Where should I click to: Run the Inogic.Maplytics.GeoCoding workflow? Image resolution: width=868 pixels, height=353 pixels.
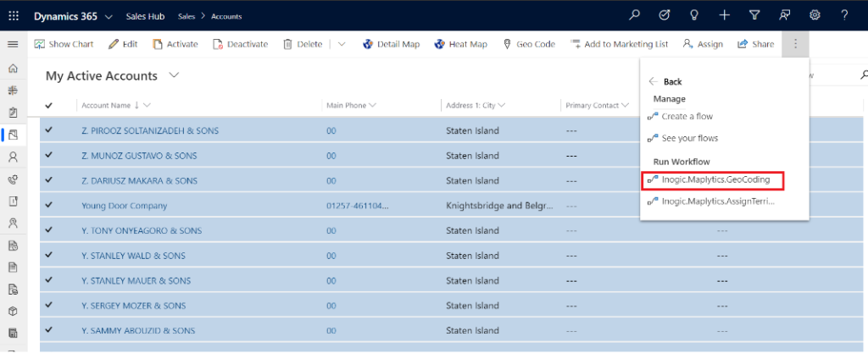coord(714,180)
